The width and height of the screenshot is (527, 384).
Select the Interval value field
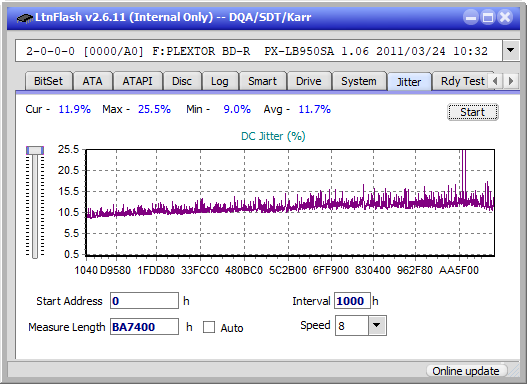coord(352,301)
